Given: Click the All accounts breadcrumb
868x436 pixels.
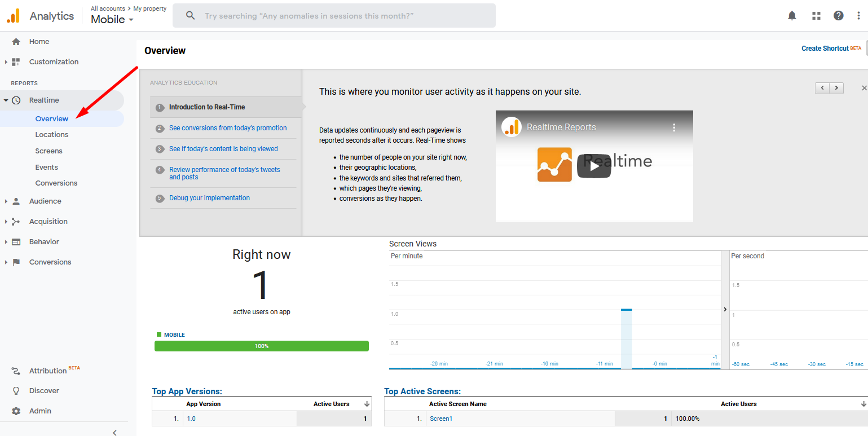Looking at the screenshot, I should click(x=108, y=8).
